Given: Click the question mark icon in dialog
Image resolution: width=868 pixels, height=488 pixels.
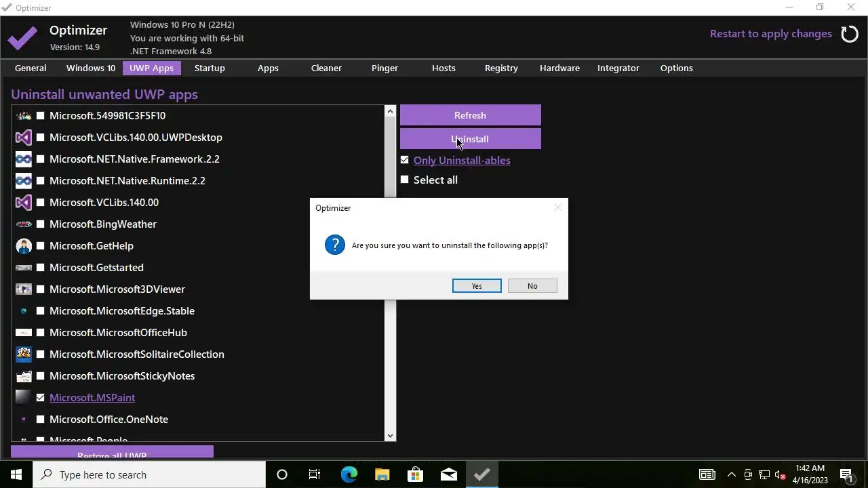Looking at the screenshot, I should pyautogui.click(x=335, y=245).
